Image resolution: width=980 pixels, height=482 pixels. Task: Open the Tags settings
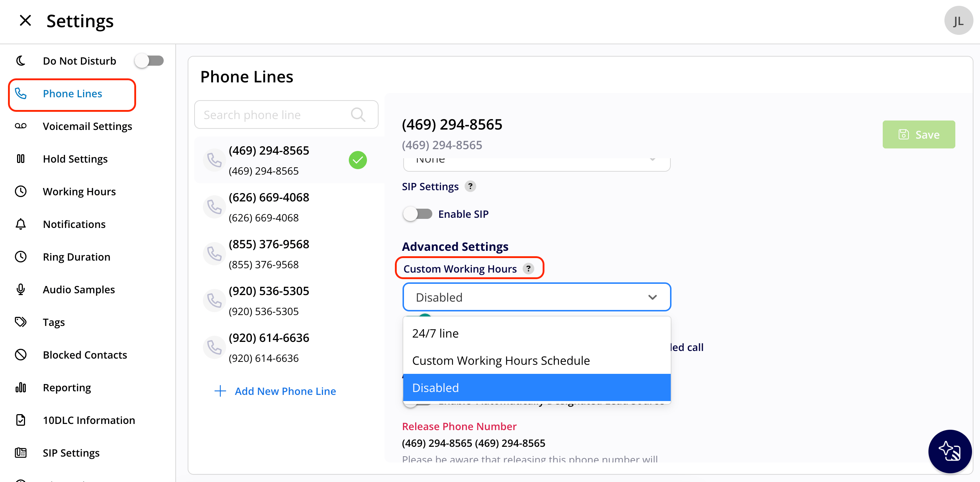(x=54, y=323)
